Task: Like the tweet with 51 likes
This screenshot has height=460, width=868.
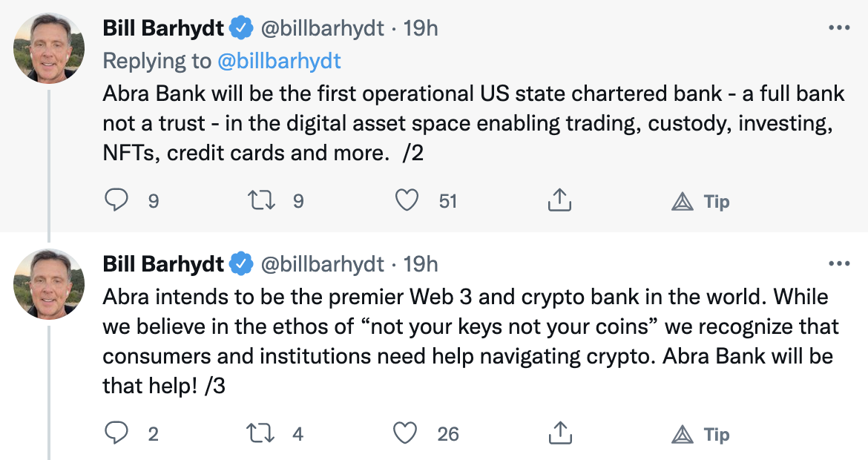Action: pyautogui.click(x=407, y=201)
